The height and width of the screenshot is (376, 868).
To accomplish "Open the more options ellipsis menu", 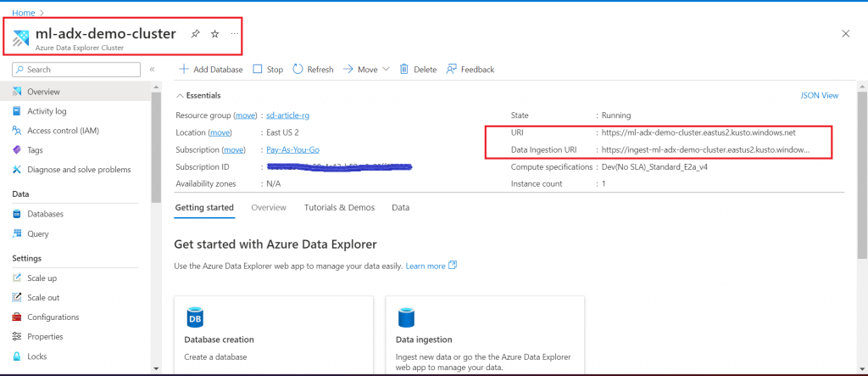I will click(x=235, y=34).
